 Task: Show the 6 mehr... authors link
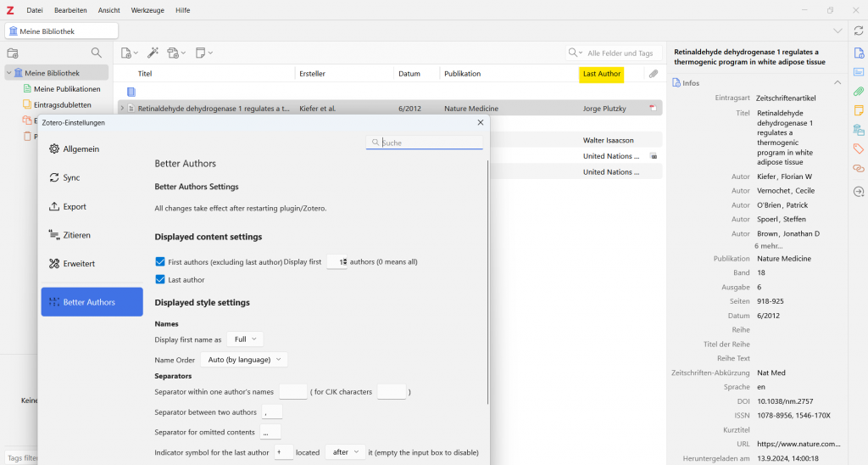768,245
